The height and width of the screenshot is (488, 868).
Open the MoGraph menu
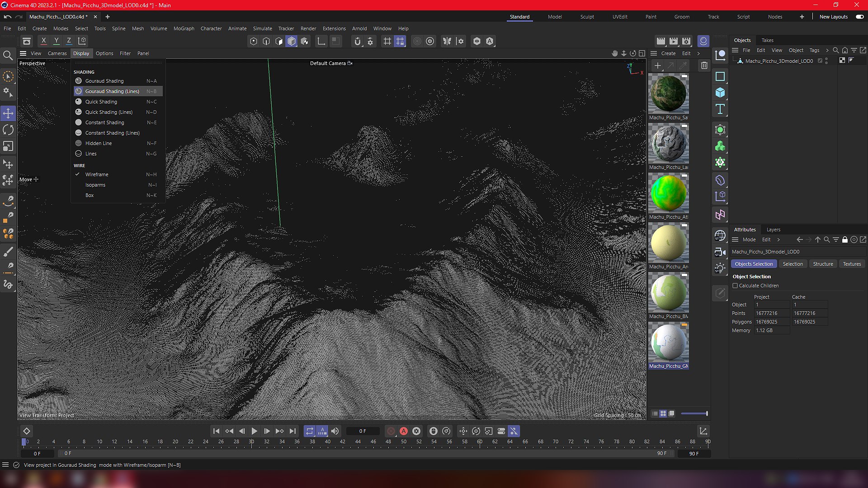tap(184, 28)
